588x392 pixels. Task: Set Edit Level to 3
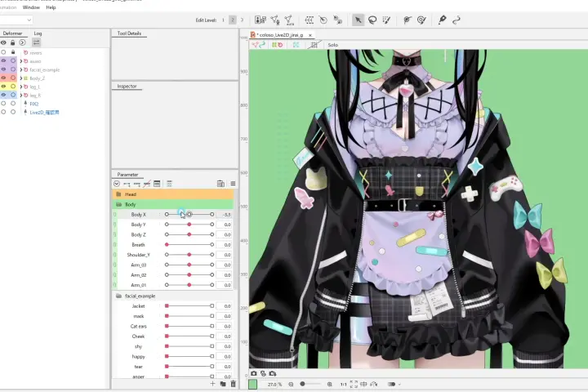coord(242,20)
